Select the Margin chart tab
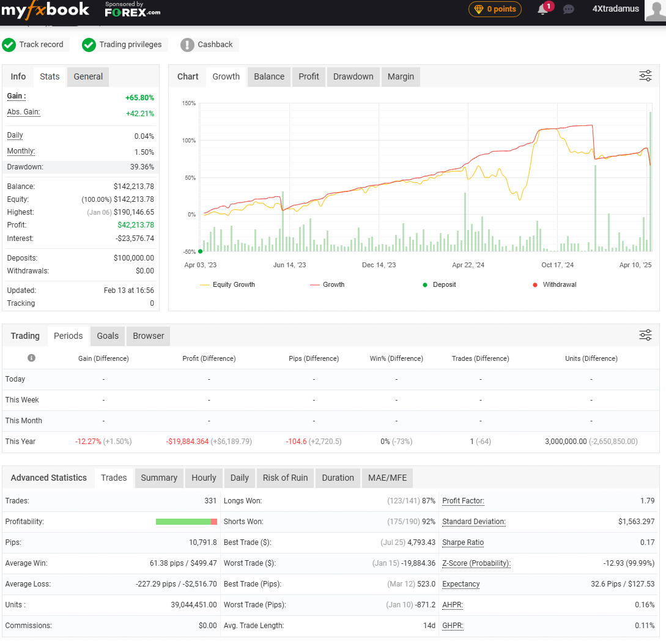The height and width of the screenshot is (644, 666). [x=401, y=76]
